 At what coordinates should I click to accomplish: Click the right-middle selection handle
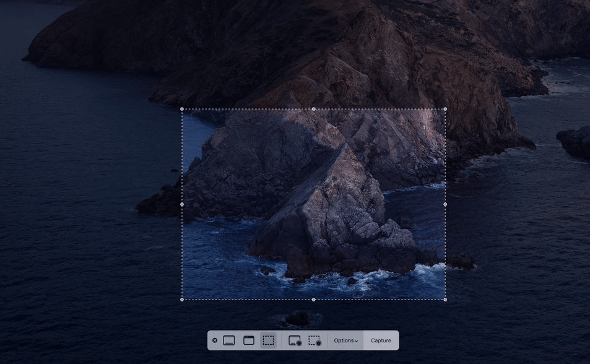tap(445, 204)
